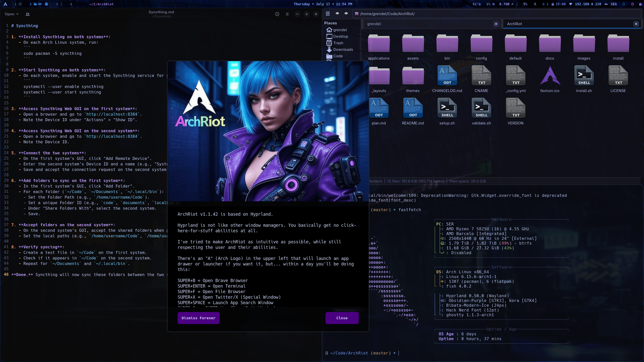Screen dimensions: 644x362
Task: Close the ArchRiot file manager tab
Action: [x=636, y=24]
